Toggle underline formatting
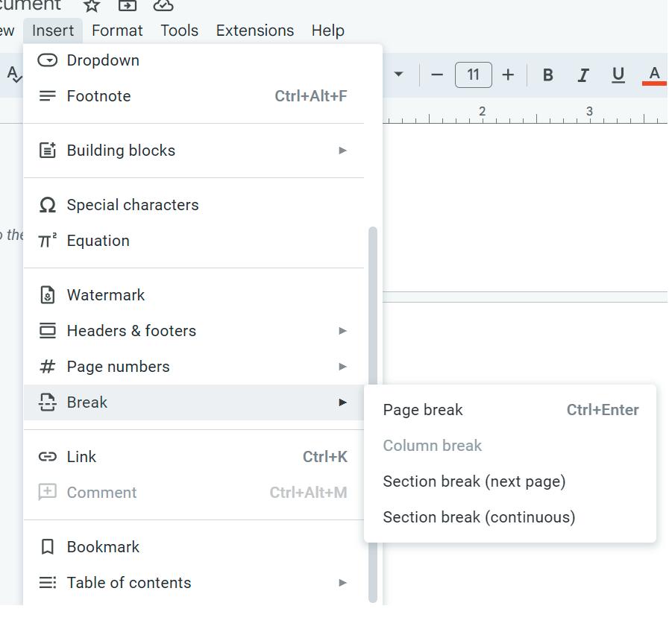672x635 pixels. click(618, 75)
